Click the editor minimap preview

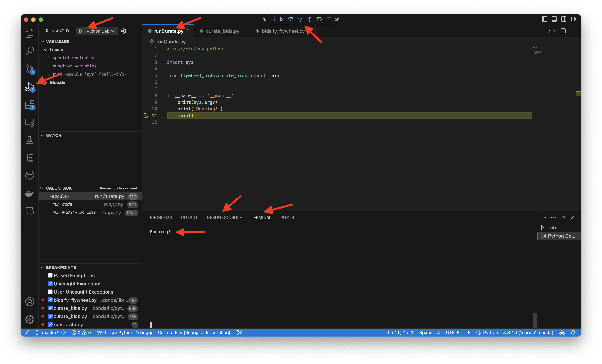click(x=541, y=50)
